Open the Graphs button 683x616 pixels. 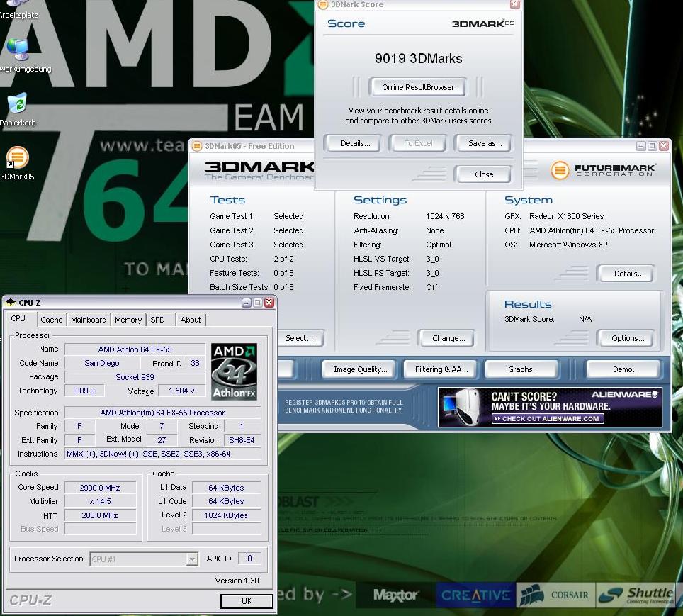tap(523, 369)
